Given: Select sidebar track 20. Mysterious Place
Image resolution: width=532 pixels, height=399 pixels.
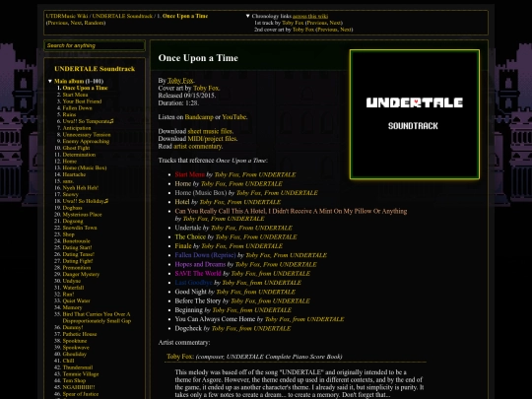Looking at the screenshot, I should (x=82, y=215).
